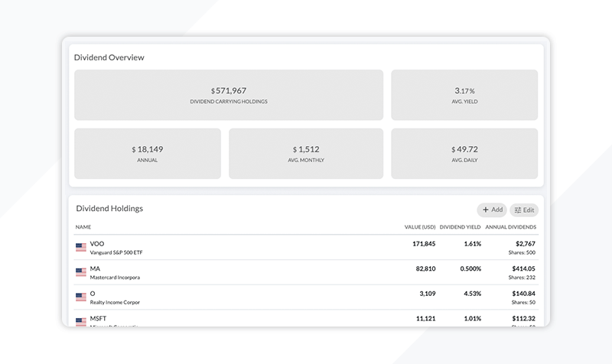Select the $18,149 annual card
The width and height of the screenshot is (612, 364).
(x=148, y=154)
